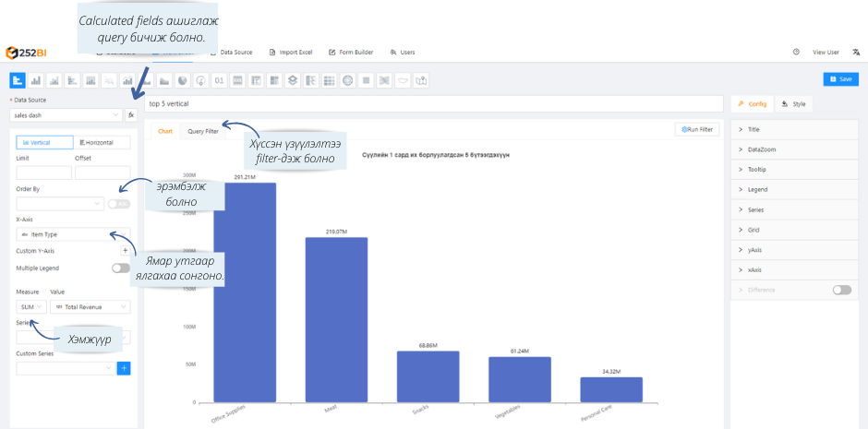The width and height of the screenshot is (868, 429).
Task: Click the fx calculated fields button
Action: [131, 115]
